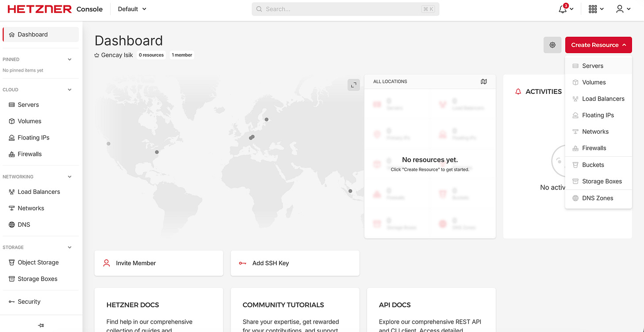Click the Invite Member button

[159, 263]
